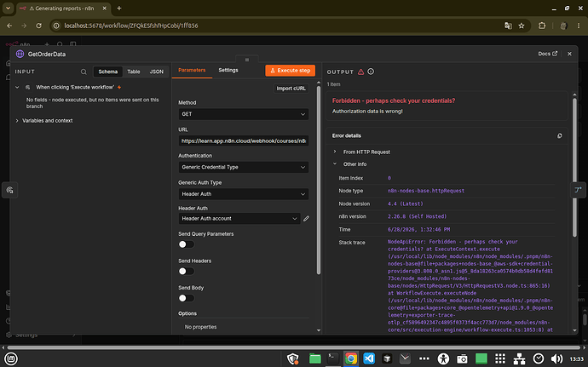Open the shield security icon in the taskbar
Image resolution: width=588 pixels, height=367 pixels.
(293, 358)
